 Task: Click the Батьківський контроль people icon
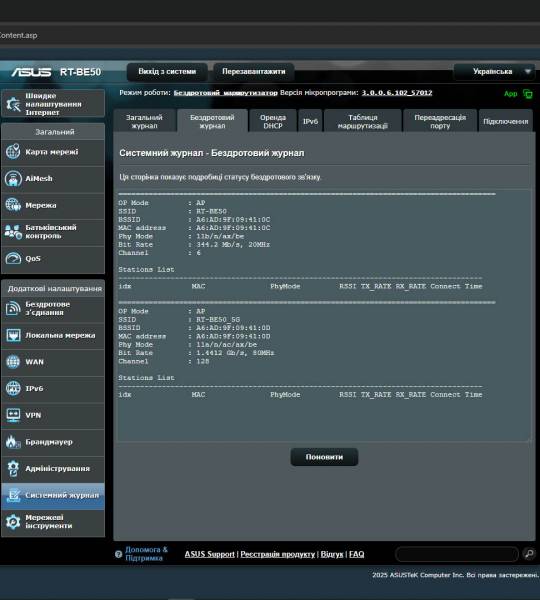tap(13, 232)
